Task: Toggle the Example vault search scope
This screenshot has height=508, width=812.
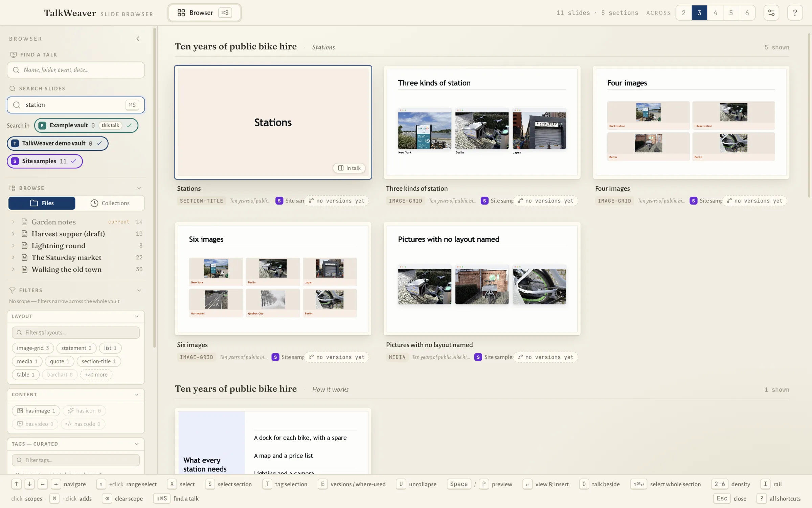Action: pyautogui.click(x=86, y=125)
